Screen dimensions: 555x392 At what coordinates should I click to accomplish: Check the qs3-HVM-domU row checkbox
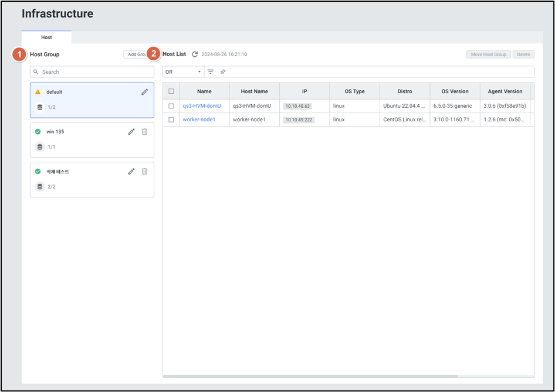pyautogui.click(x=171, y=106)
